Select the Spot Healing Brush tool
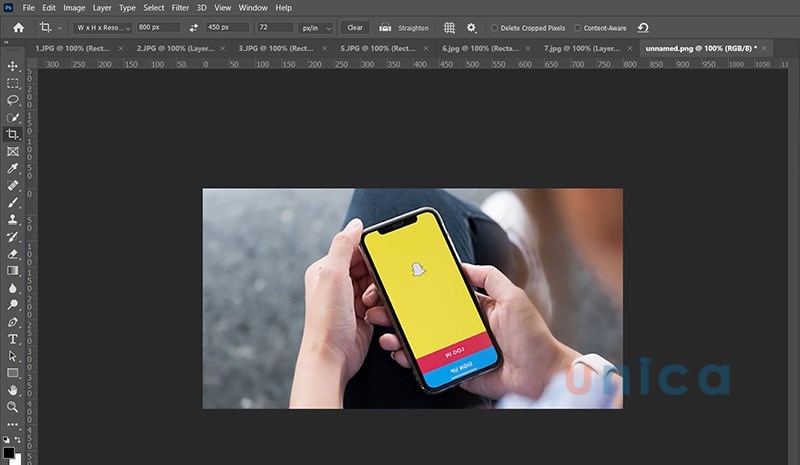800x465 pixels. (x=13, y=185)
